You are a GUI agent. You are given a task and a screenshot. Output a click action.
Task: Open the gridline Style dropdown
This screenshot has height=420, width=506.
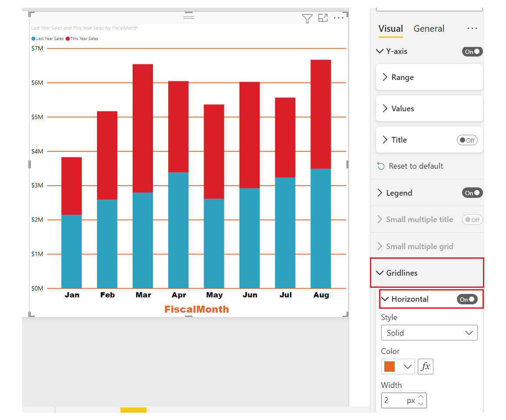point(429,333)
